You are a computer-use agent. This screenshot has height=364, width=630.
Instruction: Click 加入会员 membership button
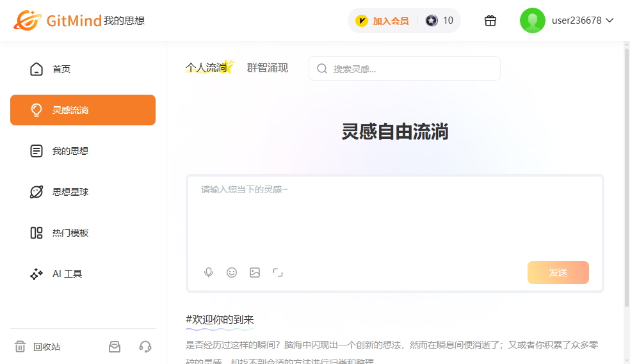pyautogui.click(x=391, y=21)
